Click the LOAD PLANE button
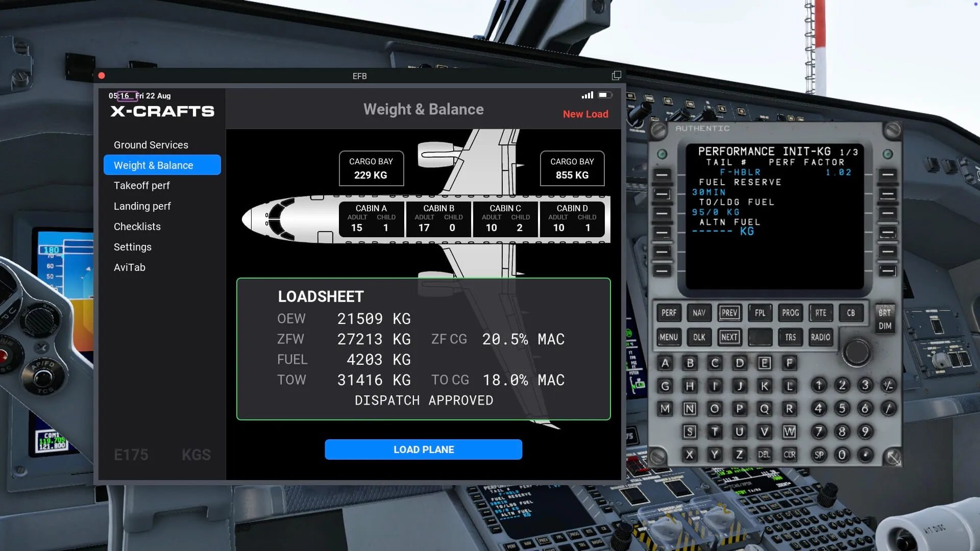 pyautogui.click(x=423, y=449)
